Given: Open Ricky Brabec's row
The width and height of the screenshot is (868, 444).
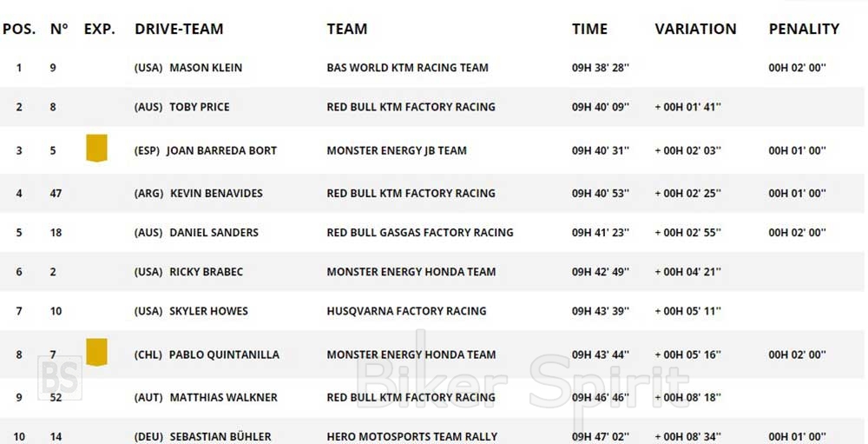Looking at the screenshot, I should point(206,272).
